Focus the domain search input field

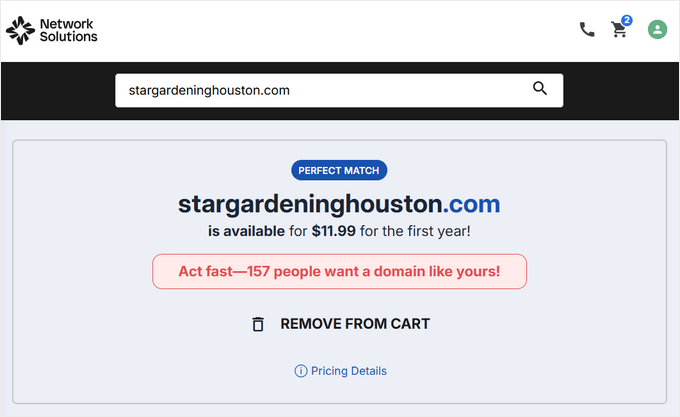pyautogui.click(x=339, y=90)
